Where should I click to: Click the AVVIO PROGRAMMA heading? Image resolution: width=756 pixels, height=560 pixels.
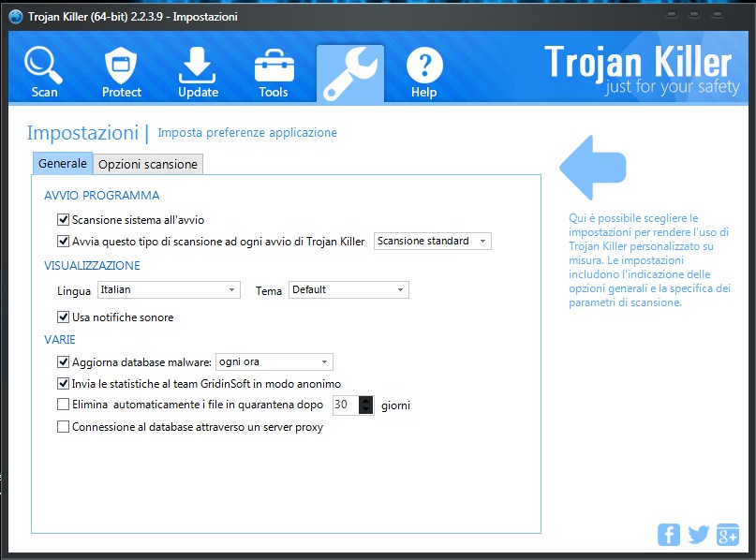[x=102, y=195]
